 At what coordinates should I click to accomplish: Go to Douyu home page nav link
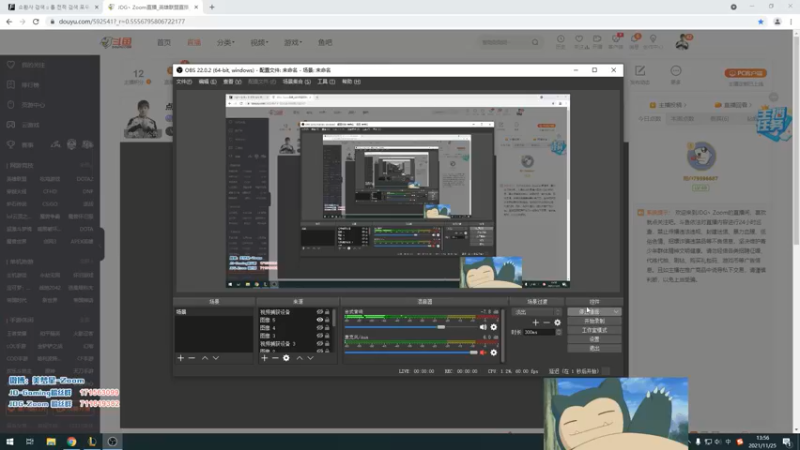164,42
